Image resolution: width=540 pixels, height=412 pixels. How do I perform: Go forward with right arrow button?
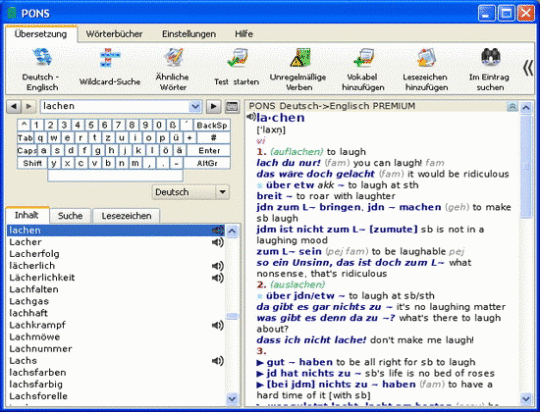[x=29, y=106]
